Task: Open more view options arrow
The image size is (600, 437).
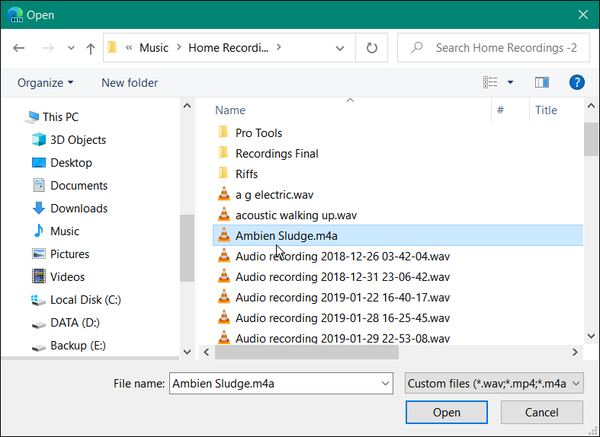Action: (510, 82)
